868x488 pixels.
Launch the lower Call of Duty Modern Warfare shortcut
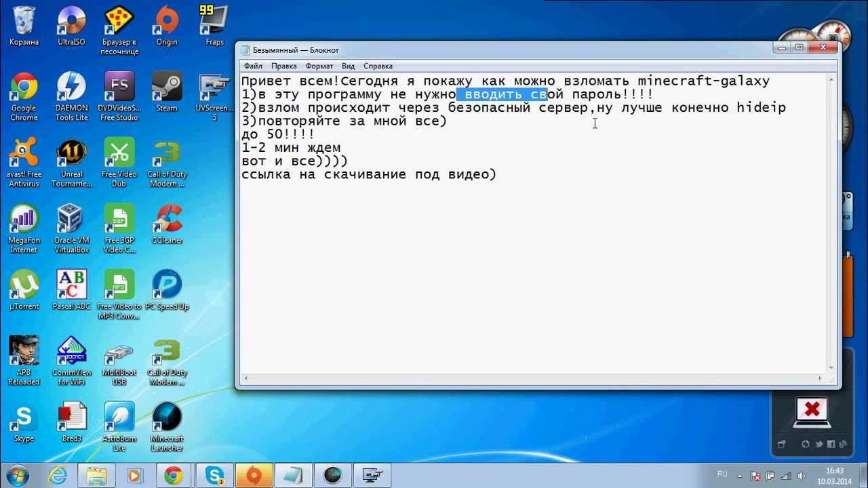(x=167, y=361)
